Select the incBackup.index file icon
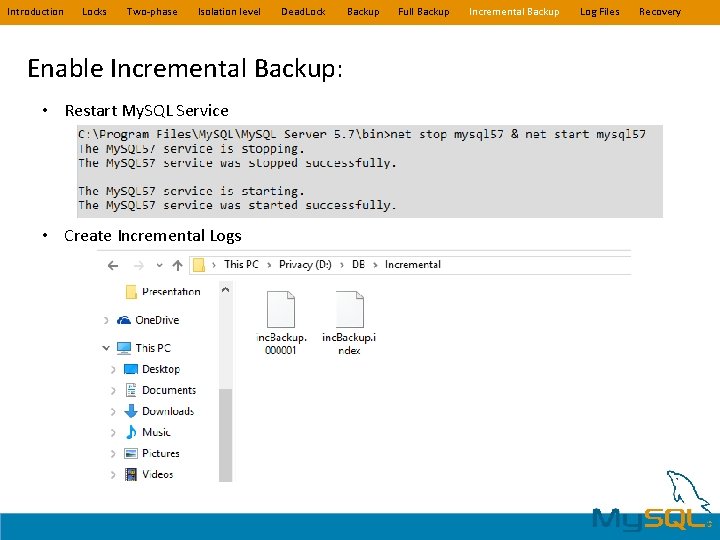 tap(349, 309)
